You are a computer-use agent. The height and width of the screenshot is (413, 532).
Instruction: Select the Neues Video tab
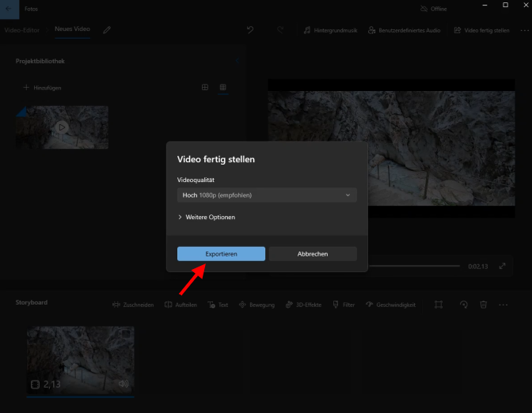click(72, 29)
